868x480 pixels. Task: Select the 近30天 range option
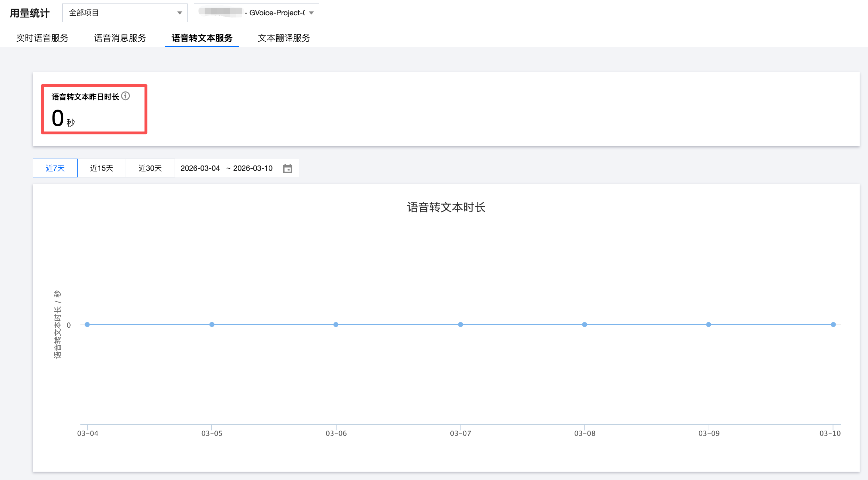point(150,168)
